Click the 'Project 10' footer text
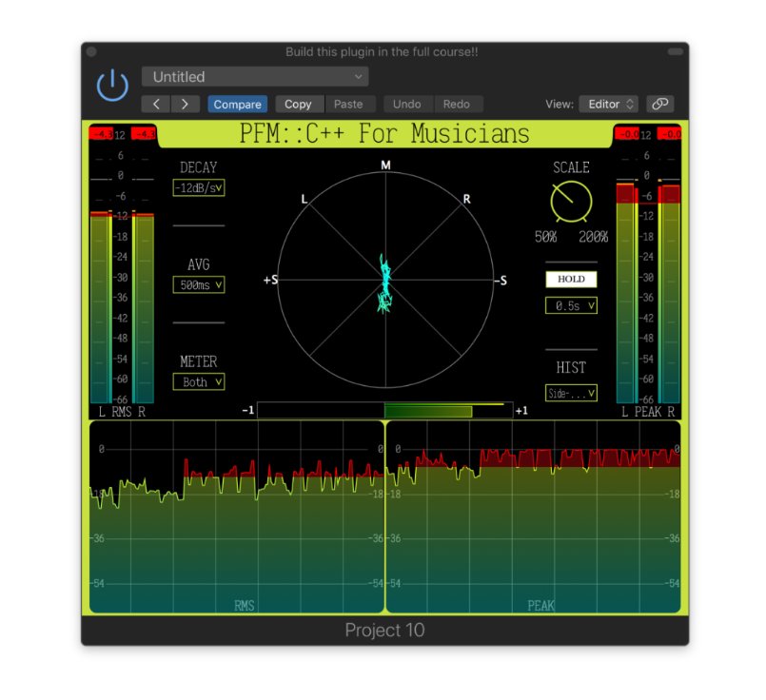The width and height of the screenshot is (766, 700). 385,631
